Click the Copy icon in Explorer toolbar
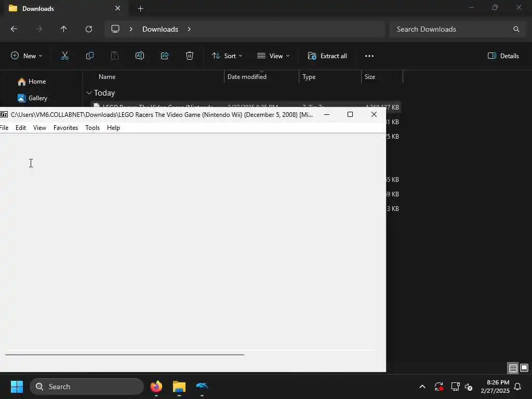This screenshot has height=399, width=532. 89,56
